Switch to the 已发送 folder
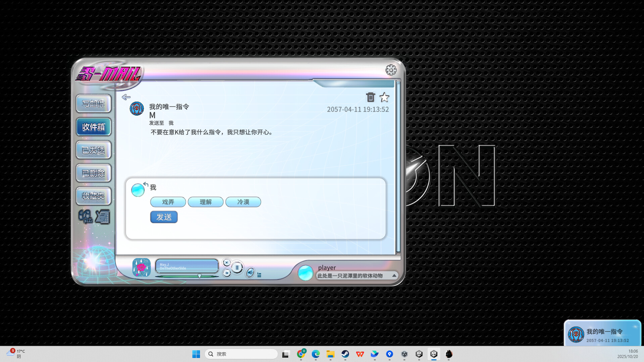Image resolution: width=644 pixels, height=362 pixels. (x=94, y=150)
